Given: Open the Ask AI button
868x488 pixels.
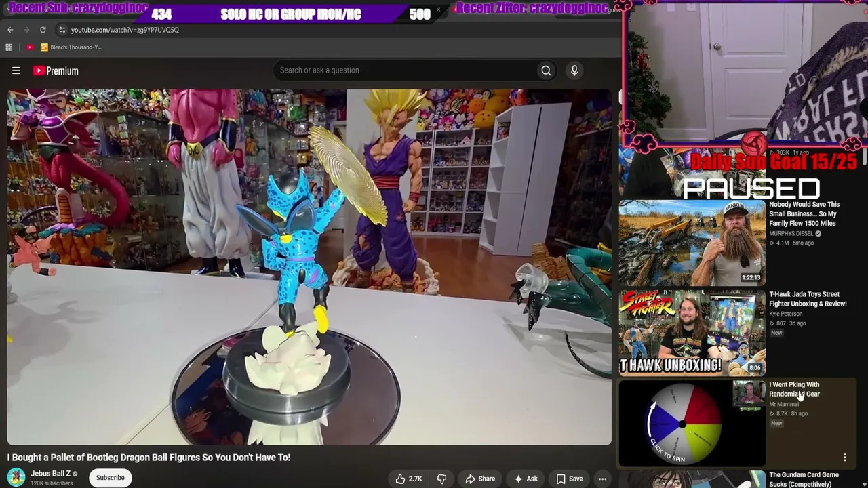Looking at the screenshot, I should pos(526,479).
